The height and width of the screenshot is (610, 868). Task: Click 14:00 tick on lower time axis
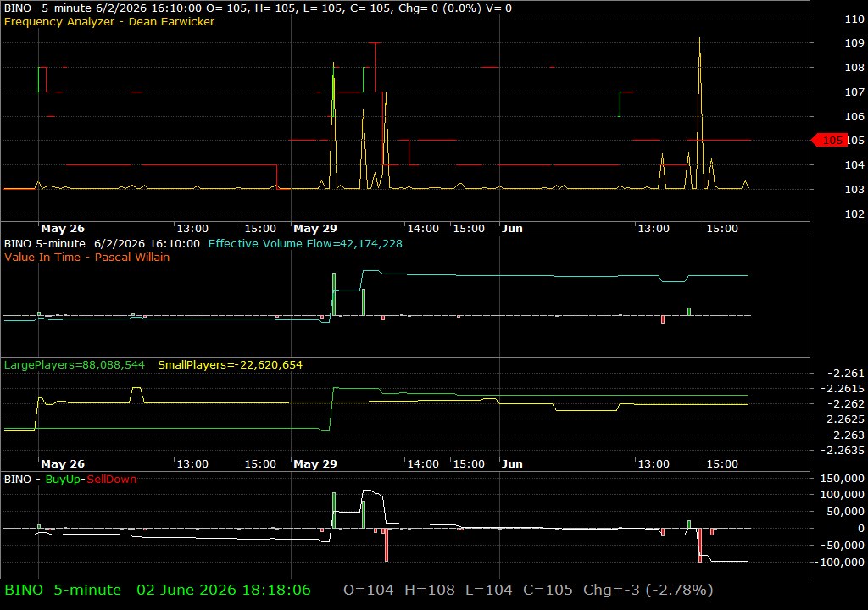coord(423,464)
